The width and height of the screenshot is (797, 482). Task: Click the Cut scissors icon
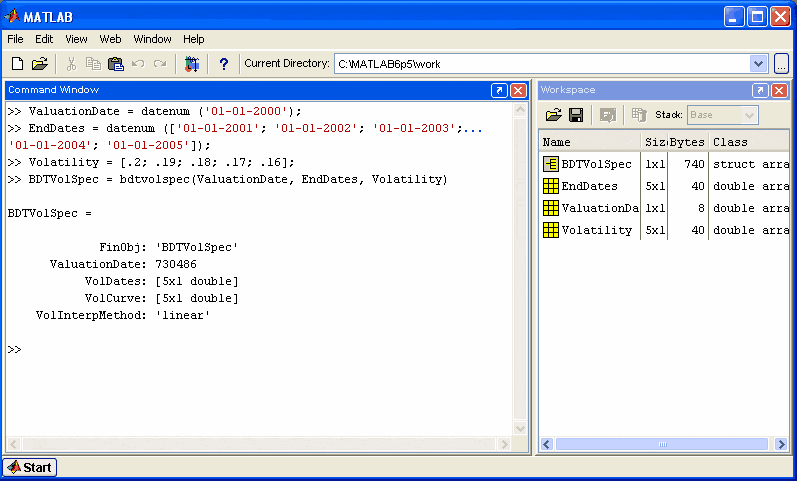click(71, 64)
